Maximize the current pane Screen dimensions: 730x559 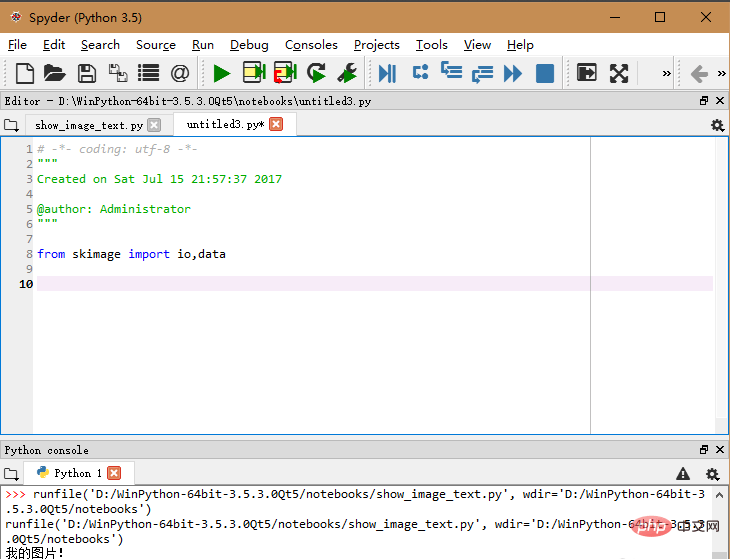tap(587, 73)
